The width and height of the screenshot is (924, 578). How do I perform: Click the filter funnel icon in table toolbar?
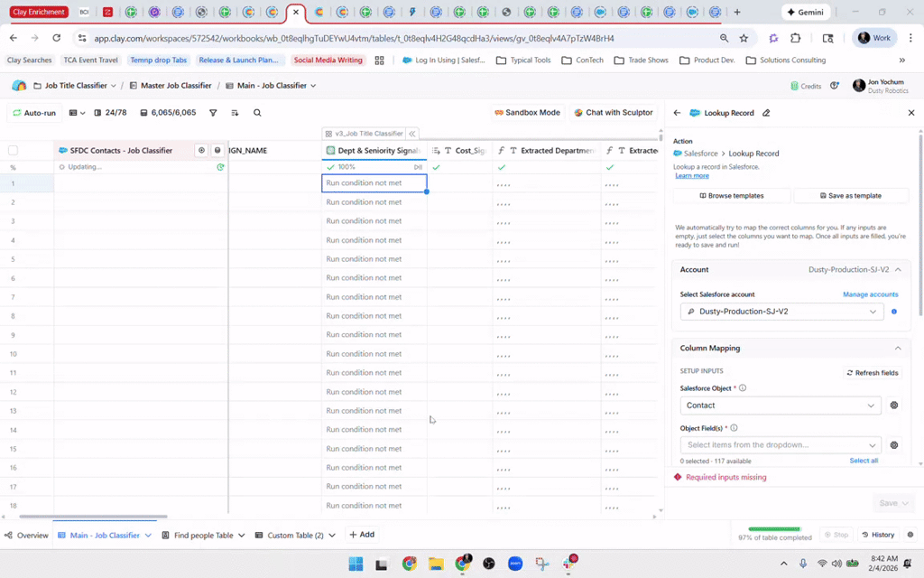213,113
